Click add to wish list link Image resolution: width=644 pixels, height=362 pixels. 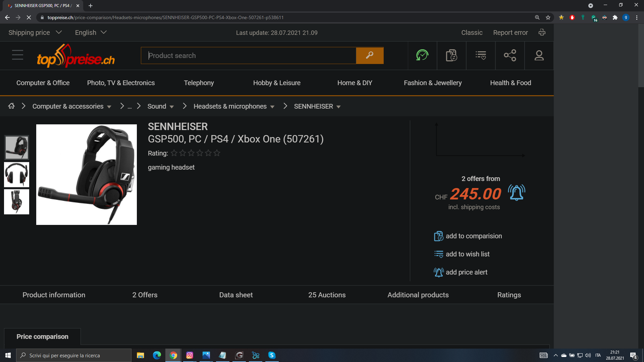[467, 254]
